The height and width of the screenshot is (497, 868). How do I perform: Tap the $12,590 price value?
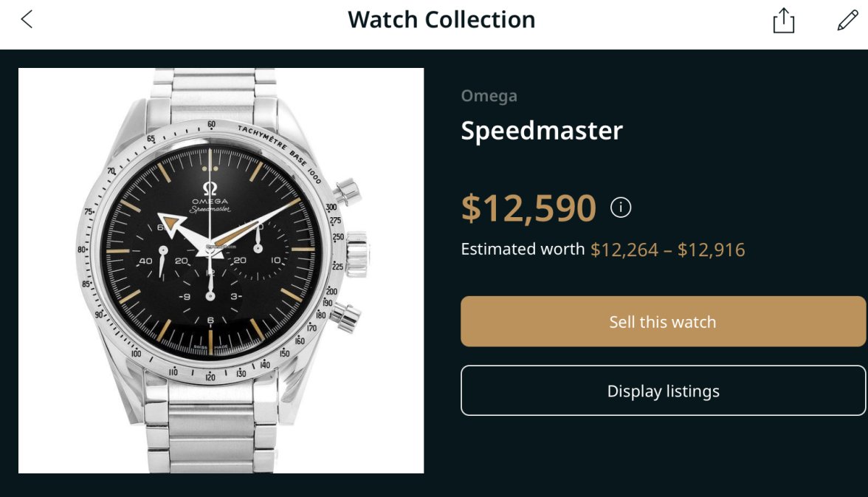point(528,208)
